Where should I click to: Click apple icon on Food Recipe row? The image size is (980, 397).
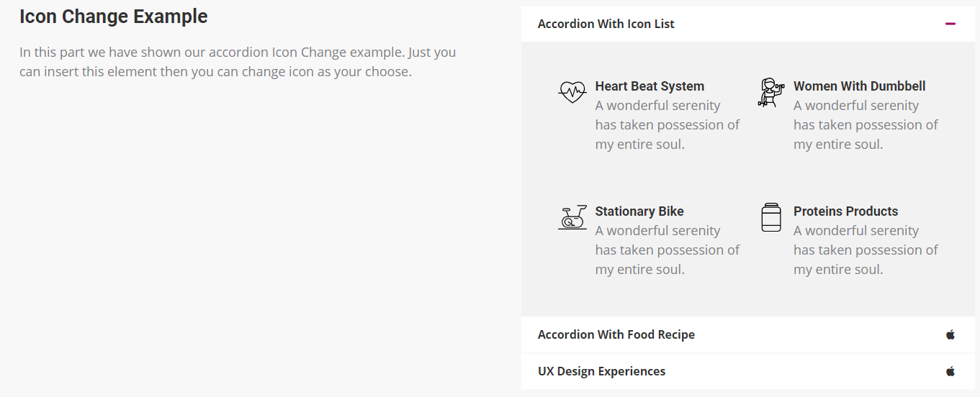(950, 334)
